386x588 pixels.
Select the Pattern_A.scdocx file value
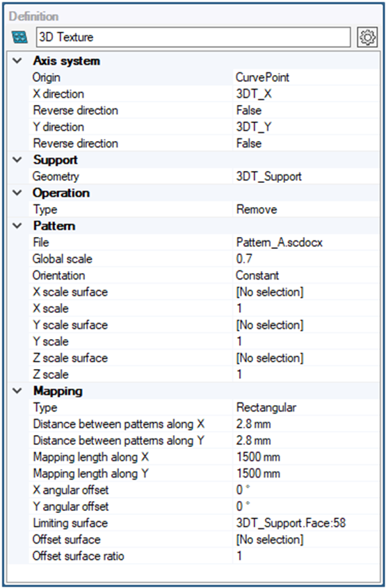click(x=306, y=243)
